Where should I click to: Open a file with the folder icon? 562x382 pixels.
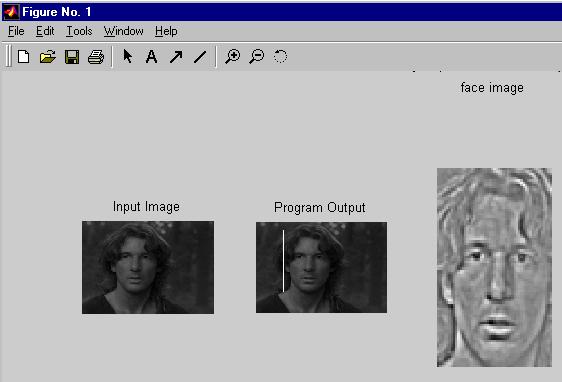(x=48, y=57)
